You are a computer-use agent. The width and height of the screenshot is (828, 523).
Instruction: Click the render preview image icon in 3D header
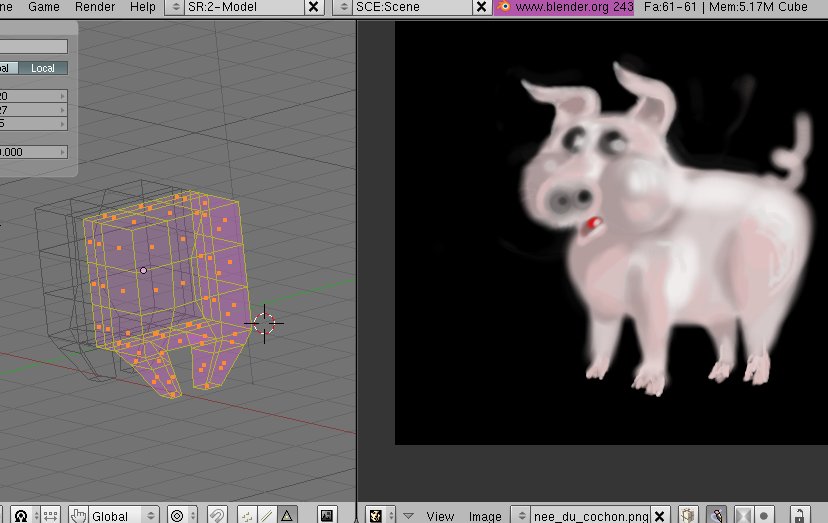(327, 515)
